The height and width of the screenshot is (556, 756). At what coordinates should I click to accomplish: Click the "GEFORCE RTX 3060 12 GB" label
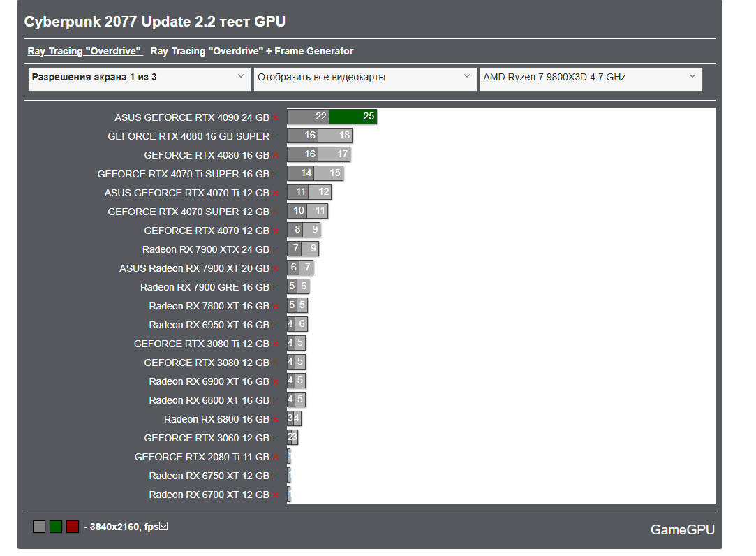point(207,438)
